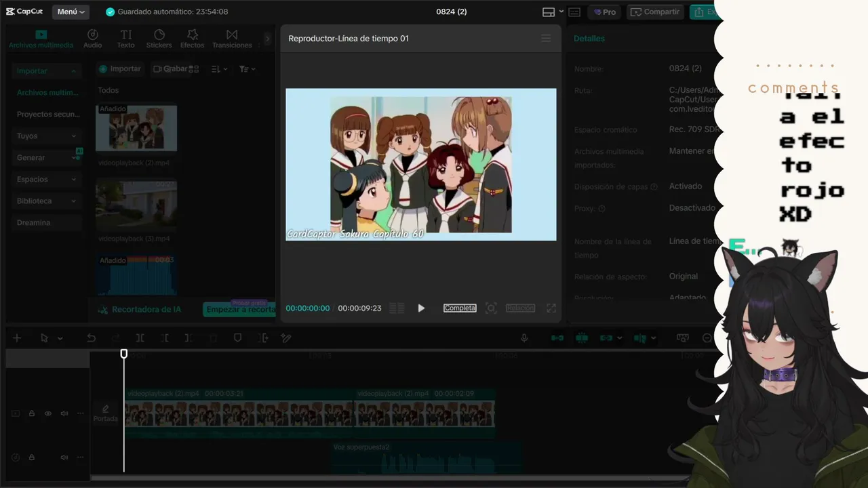Switch to the Audio tab
868x488 pixels.
(93, 39)
